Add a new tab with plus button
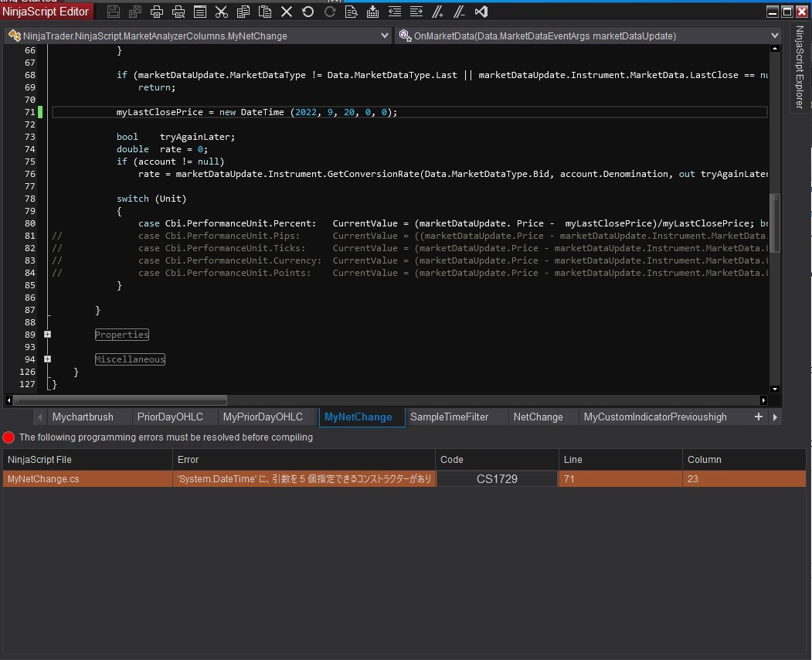812x660 pixels. coord(758,417)
